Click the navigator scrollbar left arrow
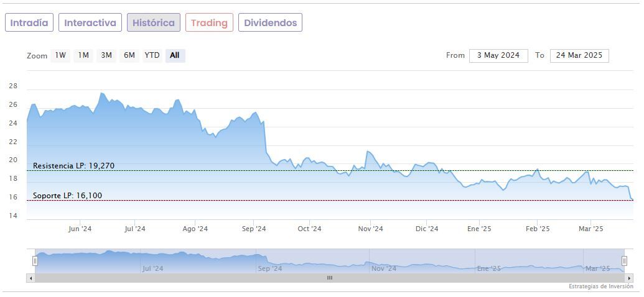Screen dimensions: 644x297 30,278
